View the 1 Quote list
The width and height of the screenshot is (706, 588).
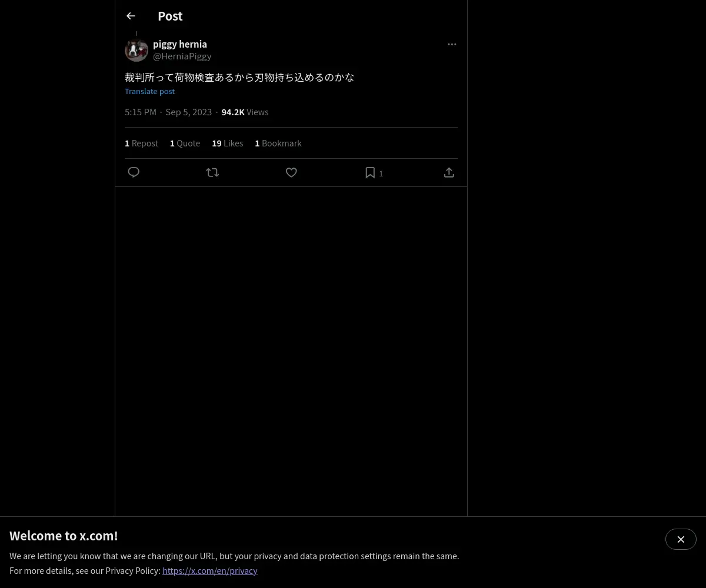pos(185,143)
